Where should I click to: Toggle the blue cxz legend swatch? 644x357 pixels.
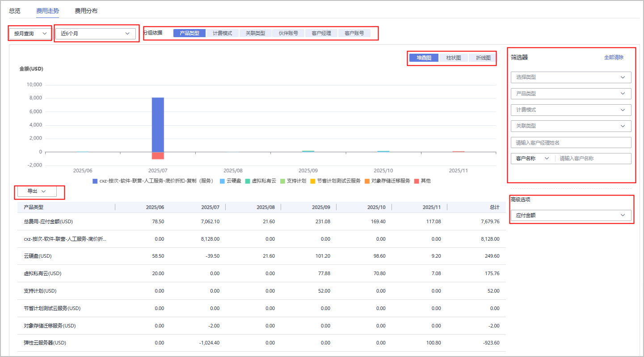coord(95,181)
